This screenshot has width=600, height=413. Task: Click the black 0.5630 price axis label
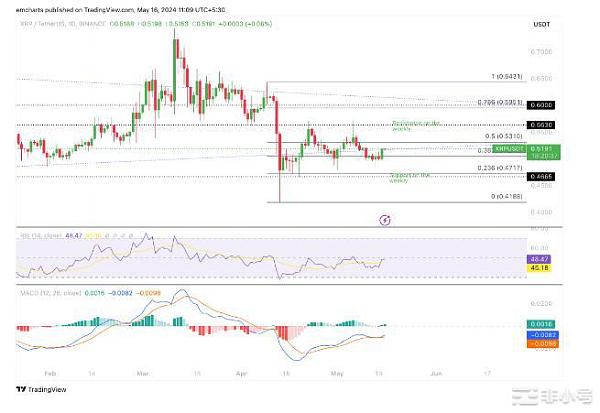click(541, 125)
